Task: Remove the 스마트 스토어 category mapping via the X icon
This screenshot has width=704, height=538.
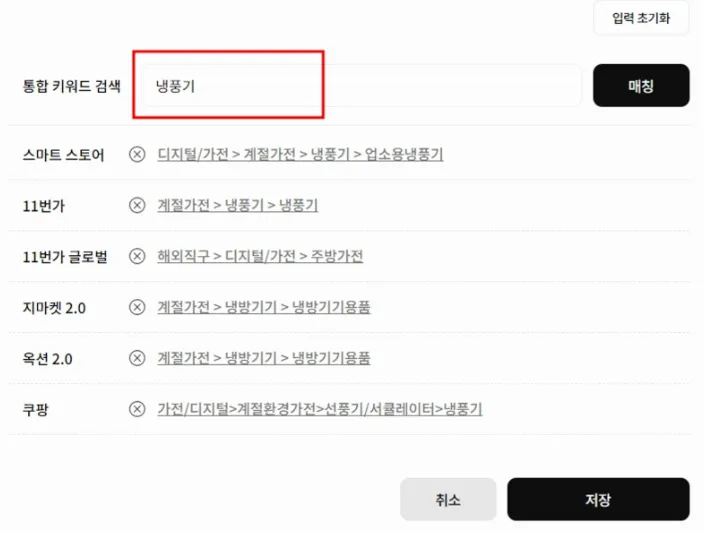Action: coord(137,154)
